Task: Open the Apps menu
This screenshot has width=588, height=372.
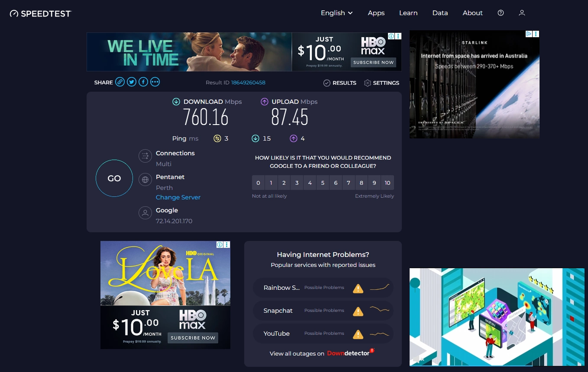Action: 376,13
